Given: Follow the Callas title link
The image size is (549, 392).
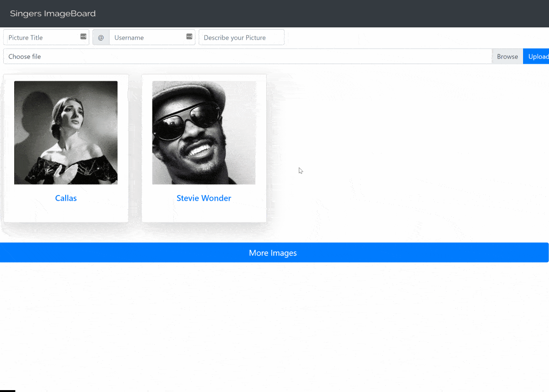Looking at the screenshot, I should click(x=66, y=198).
